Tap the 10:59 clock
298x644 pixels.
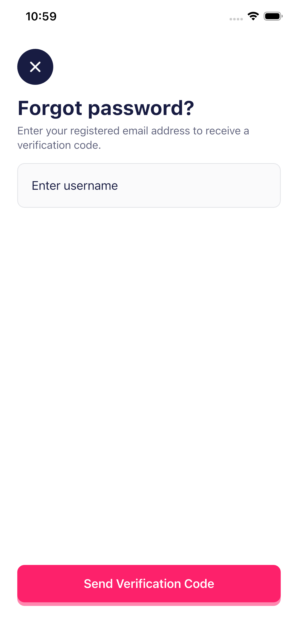(41, 17)
